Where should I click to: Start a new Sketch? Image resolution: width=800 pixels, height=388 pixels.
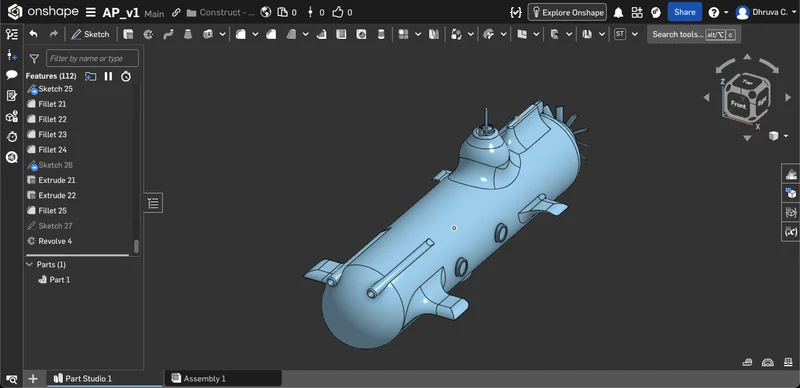[x=90, y=34]
